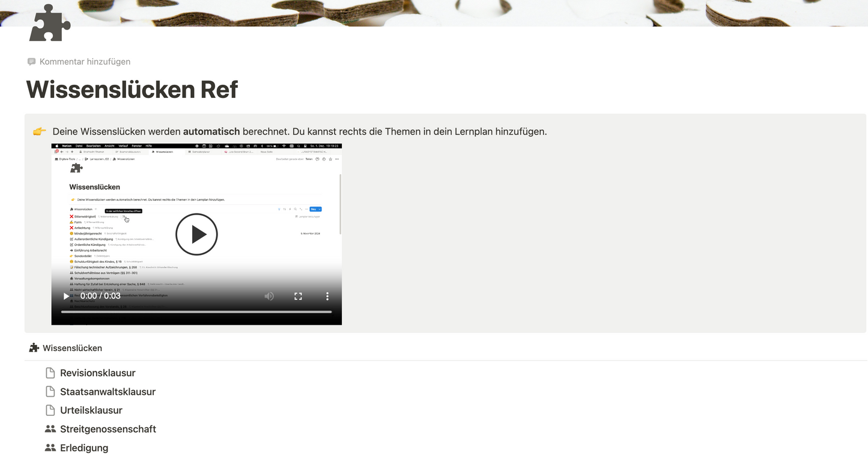Open the Staatsanwaltsklausur page
This screenshot has height=458, width=868.
[108, 392]
